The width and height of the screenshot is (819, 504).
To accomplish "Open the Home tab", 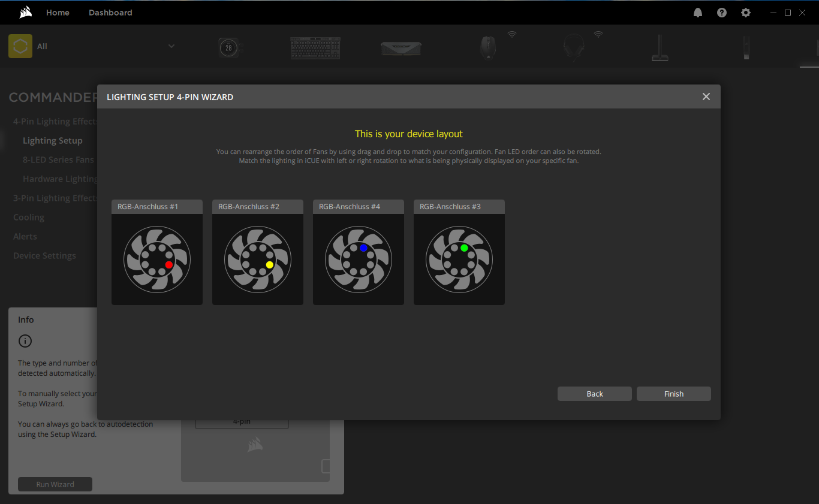I will (x=58, y=13).
